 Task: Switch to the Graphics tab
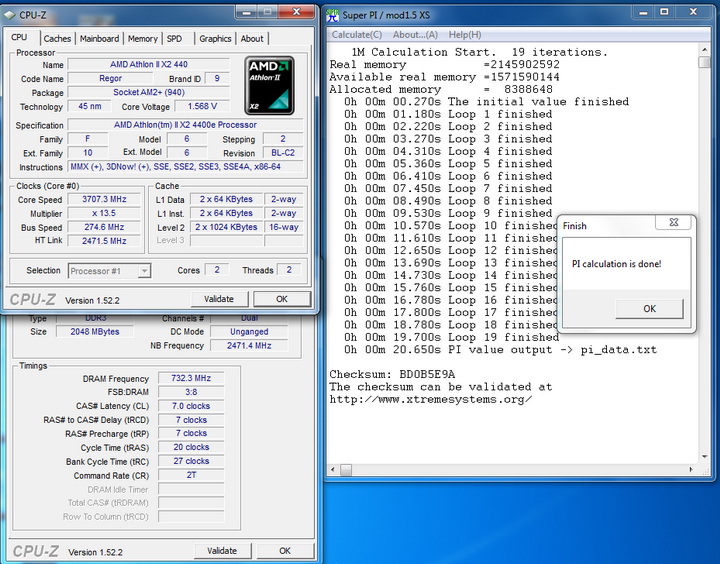click(x=215, y=39)
